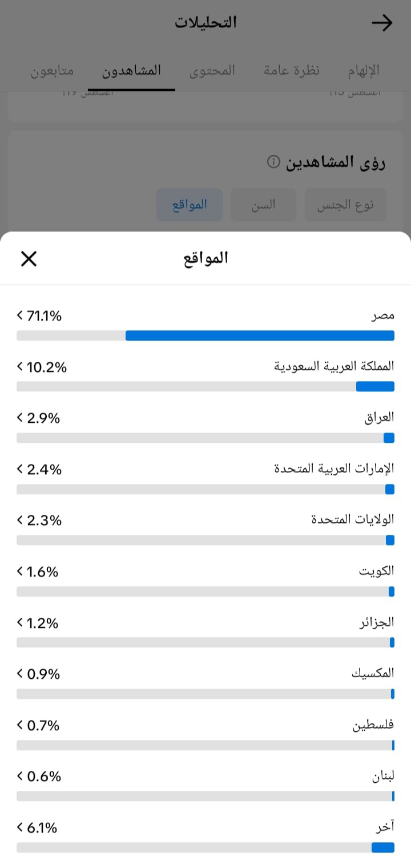
Task: Open the الإلهام tab
Action: click(x=364, y=71)
